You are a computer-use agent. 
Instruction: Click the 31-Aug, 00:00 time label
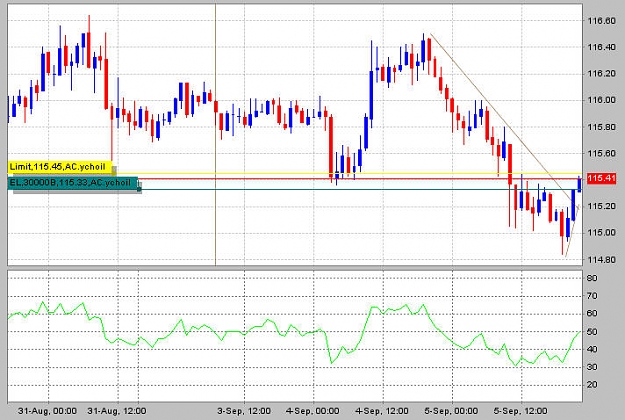coord(47,411)
